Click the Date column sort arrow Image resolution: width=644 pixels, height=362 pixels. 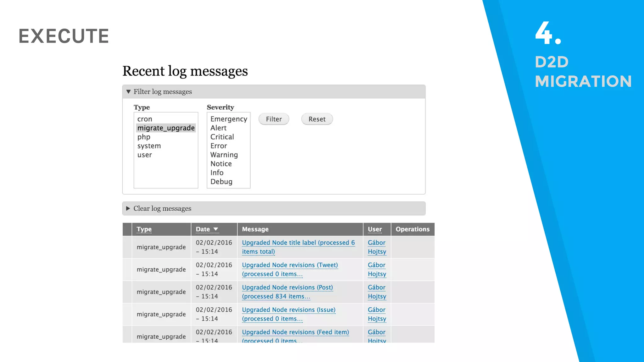pos(216,229)
